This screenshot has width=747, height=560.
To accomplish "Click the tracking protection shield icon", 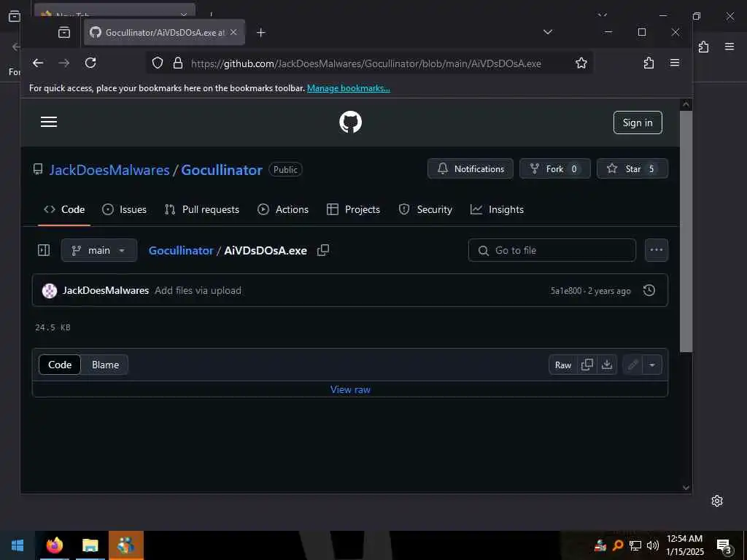I will pos(158,63).
